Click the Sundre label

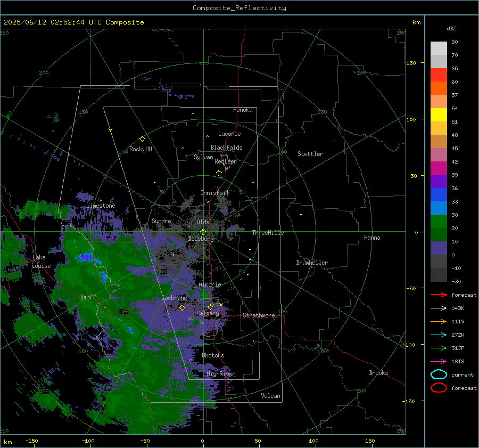point(161,221)
